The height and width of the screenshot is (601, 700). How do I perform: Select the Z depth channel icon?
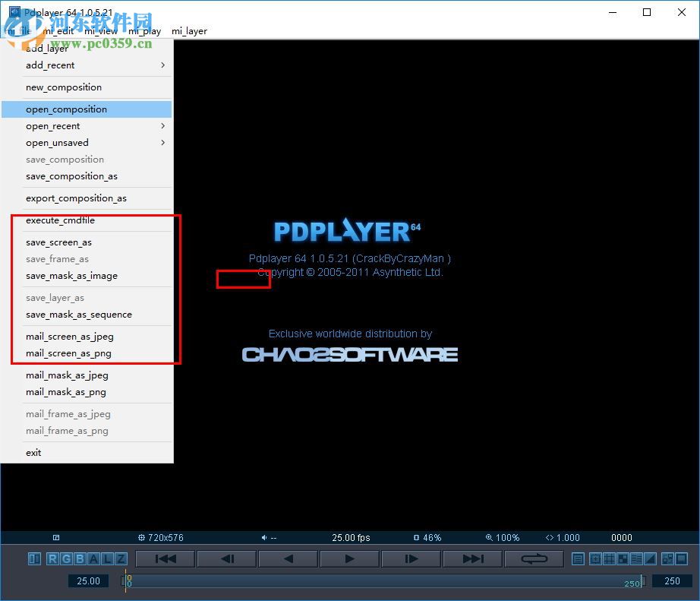(121, 558)
